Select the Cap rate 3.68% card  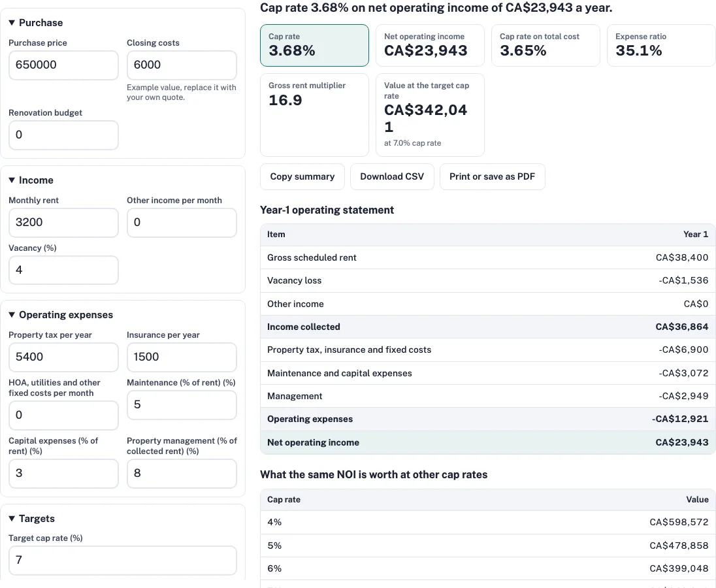(x=314, y=45)
